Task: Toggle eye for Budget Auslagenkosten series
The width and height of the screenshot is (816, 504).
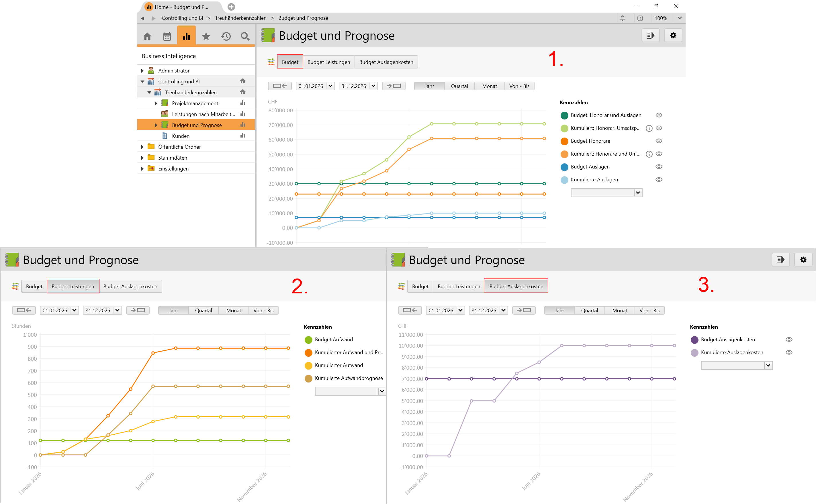Action: pos(789,339)
